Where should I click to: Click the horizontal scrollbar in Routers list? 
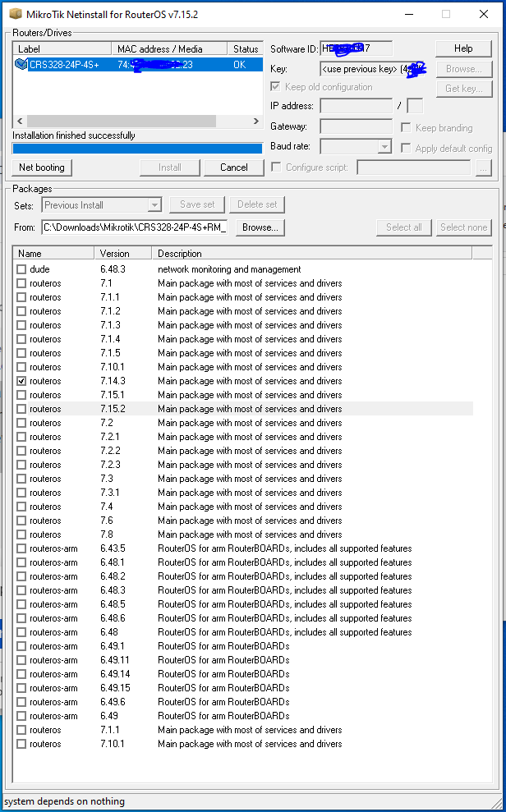122,121
